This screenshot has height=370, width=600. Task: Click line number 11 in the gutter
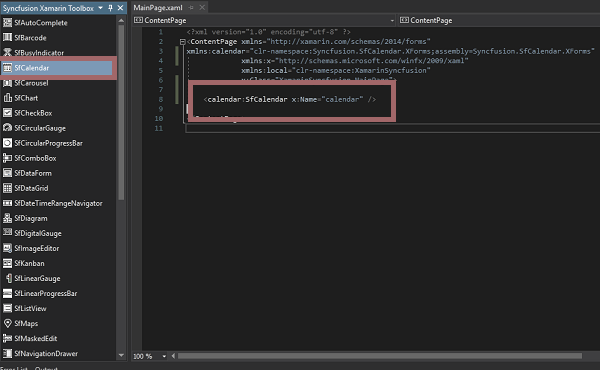[x=159, y=128]
